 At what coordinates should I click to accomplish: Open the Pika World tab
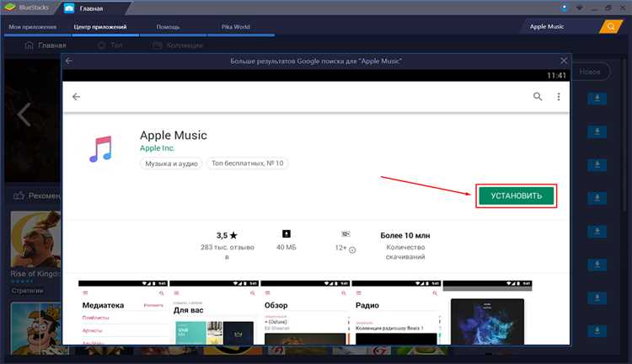[235, 27]
